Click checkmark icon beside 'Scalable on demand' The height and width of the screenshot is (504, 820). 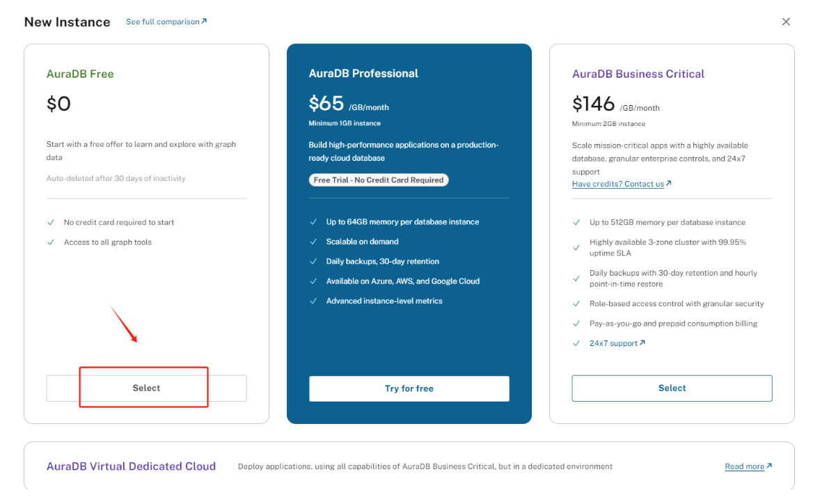click(x=313, y=242)
